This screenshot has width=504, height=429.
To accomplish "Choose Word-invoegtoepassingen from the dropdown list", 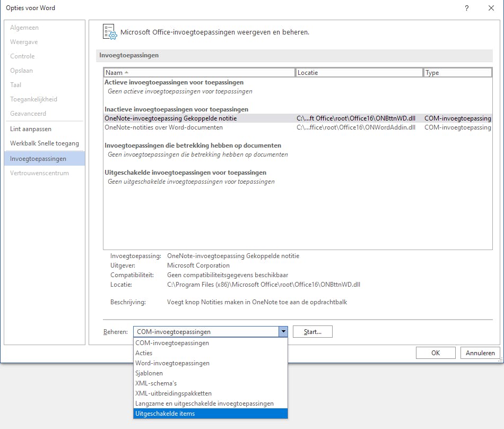I will [x=211, y=363].
